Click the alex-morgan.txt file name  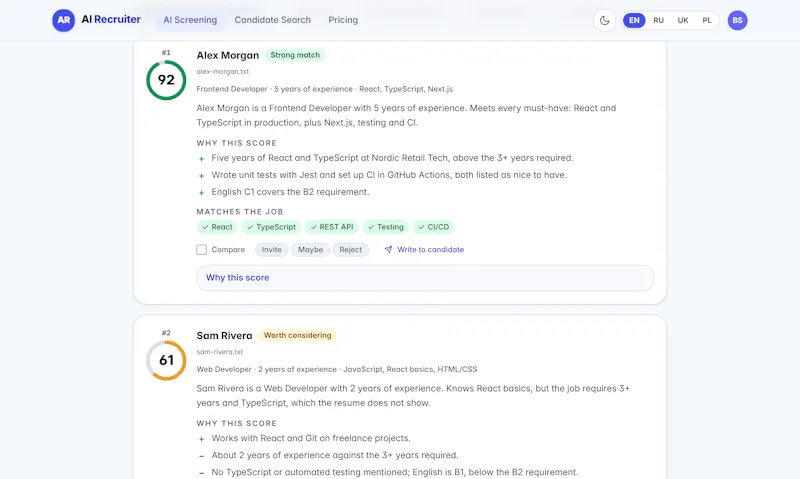coord(222,71)
